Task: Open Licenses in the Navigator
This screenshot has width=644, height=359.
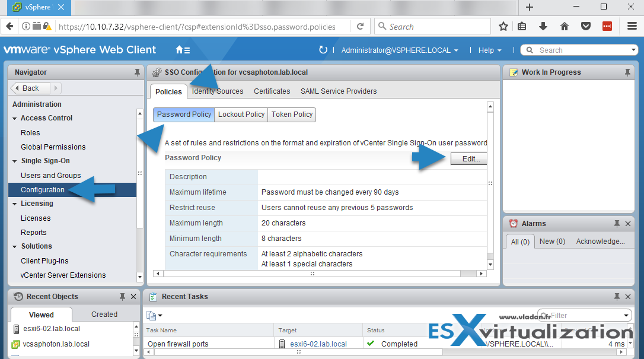Action: pos(36,218)
